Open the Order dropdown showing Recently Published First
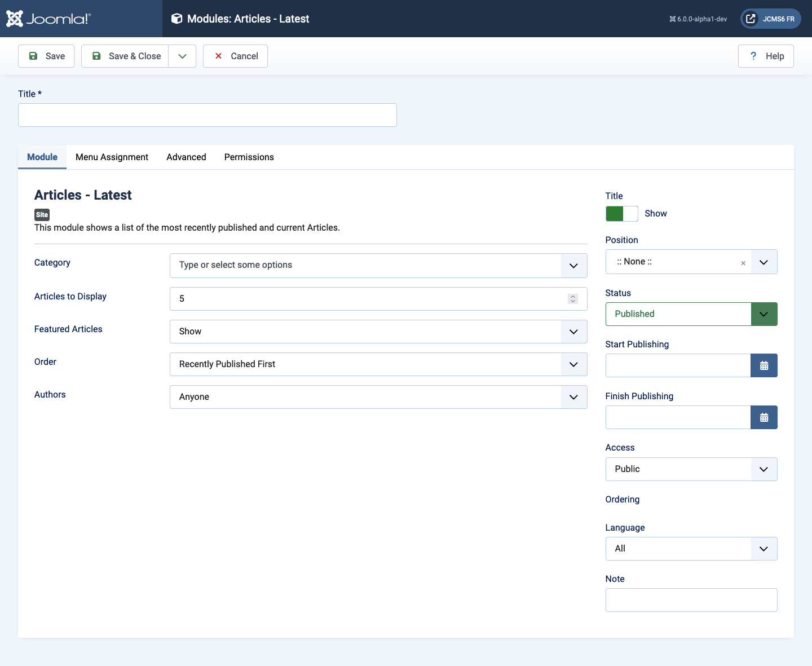This screenshot has height=666, width=812. pyautogui.click(x=378, y=364)
